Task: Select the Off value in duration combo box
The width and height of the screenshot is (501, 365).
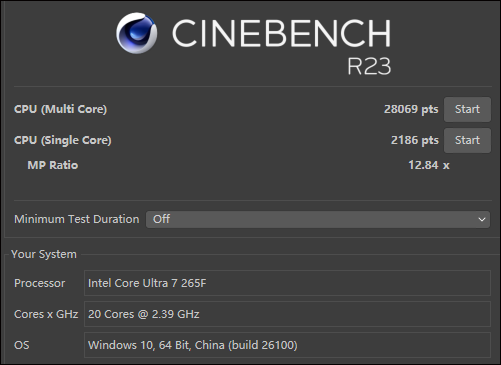Action: (x=161, y=219)
